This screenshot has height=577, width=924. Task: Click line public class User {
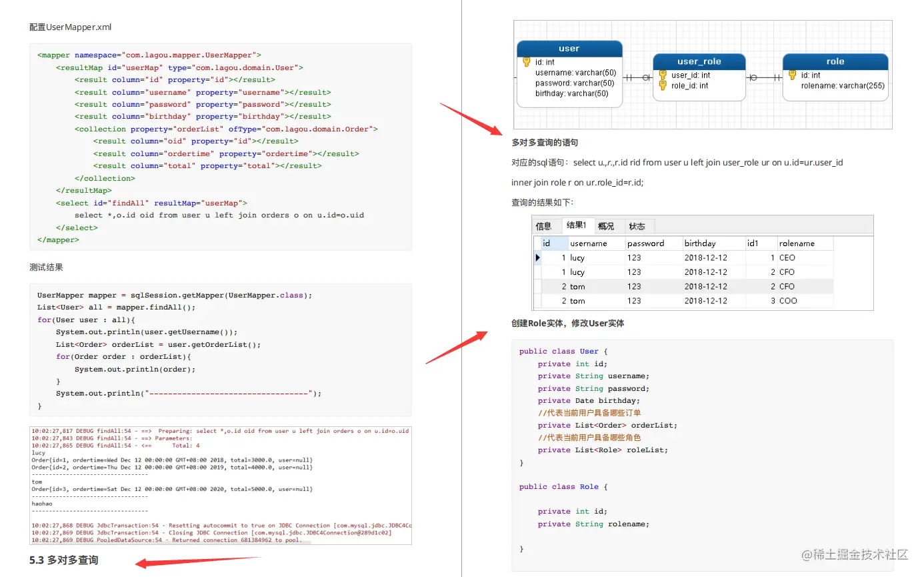(x=563, y=352)
